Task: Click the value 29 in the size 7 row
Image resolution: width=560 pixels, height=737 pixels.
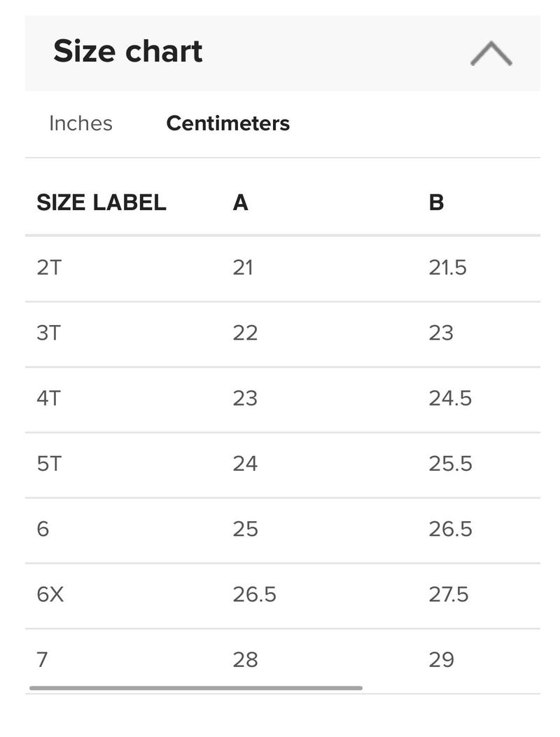Action: coord(441,660)
